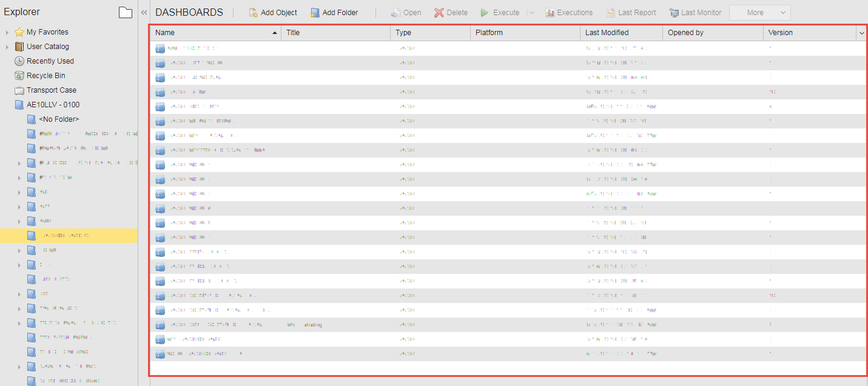Expand the User Catalog tree node

6,46
